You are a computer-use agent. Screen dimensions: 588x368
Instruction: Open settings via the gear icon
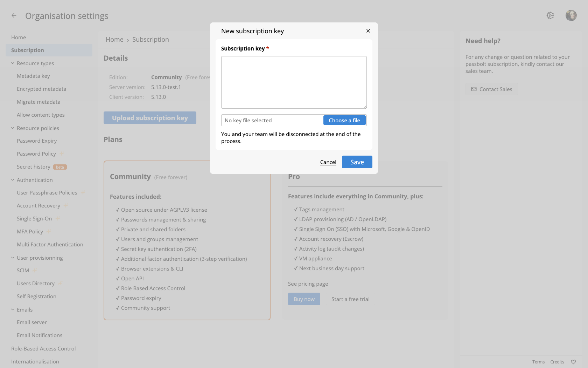tap(550, 15)
